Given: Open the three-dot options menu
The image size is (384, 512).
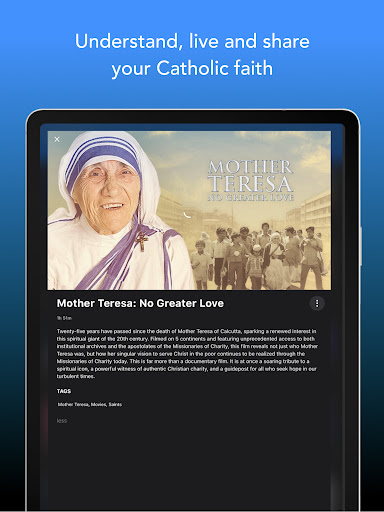Looking at the screenshot, I should [317, 303].
